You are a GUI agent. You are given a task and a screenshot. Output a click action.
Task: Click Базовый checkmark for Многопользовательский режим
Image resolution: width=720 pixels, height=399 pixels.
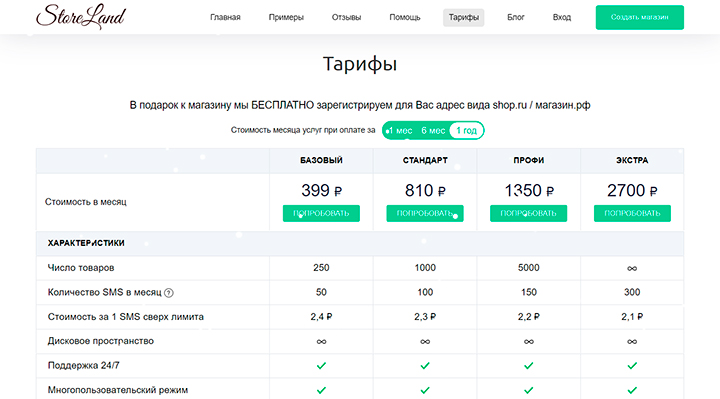321,390
